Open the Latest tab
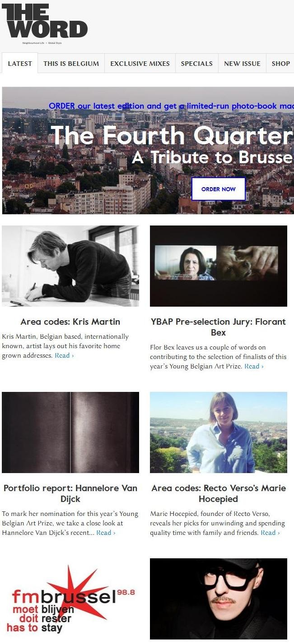This screenshot has width=294, height=644. click(20, 64)
